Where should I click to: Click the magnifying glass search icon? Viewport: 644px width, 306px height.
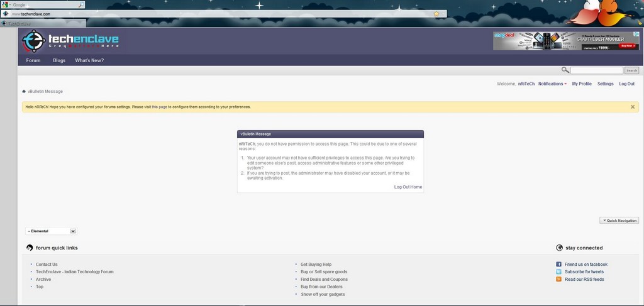(x=565, y=70)
